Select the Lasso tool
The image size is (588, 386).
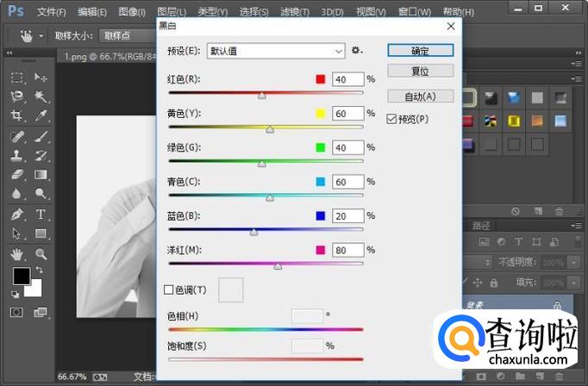(x=16, y=96)
